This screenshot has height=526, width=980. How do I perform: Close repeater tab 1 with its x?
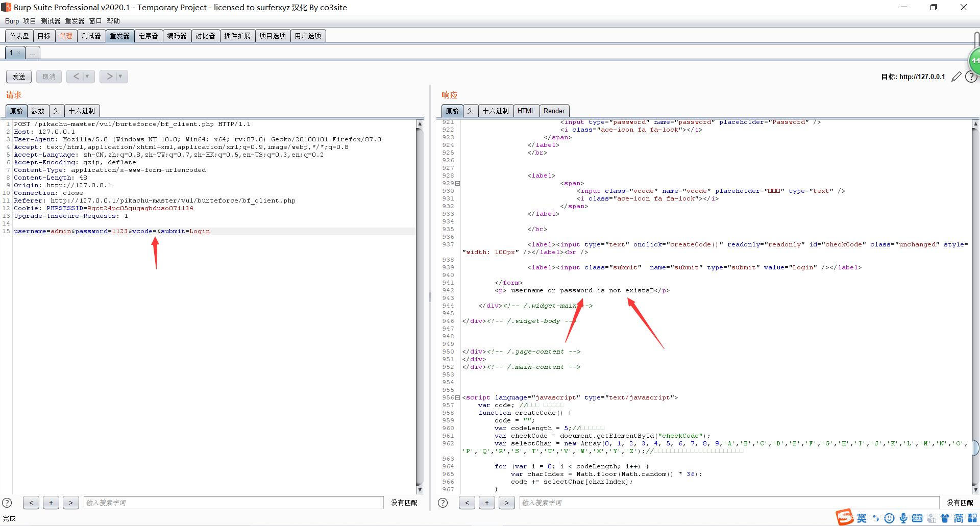(x=18, y=53)
